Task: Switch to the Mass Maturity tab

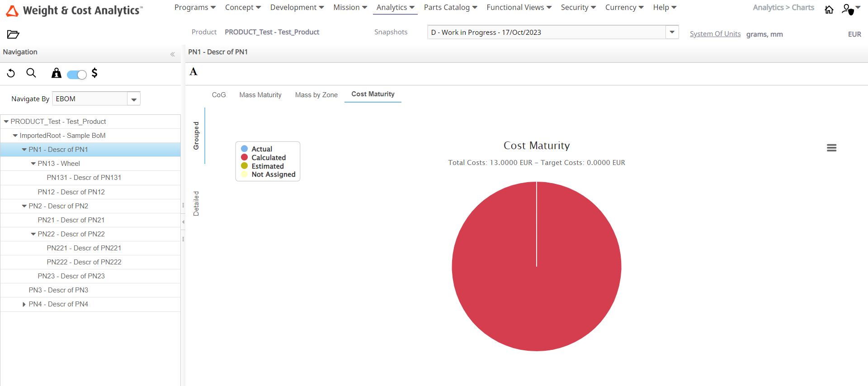Action: pyautogui.click(x=260, y=95)
